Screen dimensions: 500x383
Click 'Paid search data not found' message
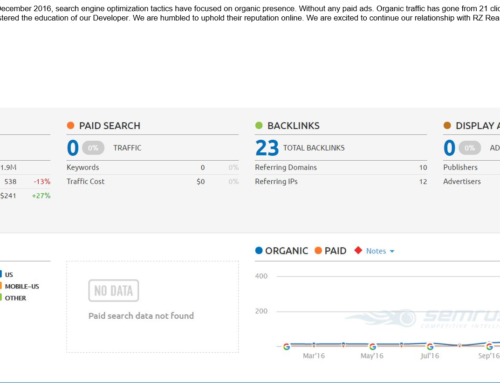[141, 316]
